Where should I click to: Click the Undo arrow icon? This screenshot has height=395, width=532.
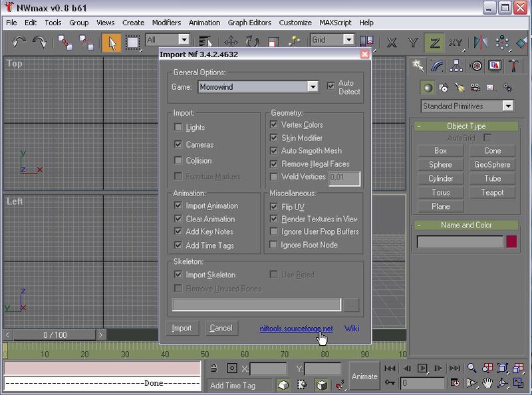19,43
